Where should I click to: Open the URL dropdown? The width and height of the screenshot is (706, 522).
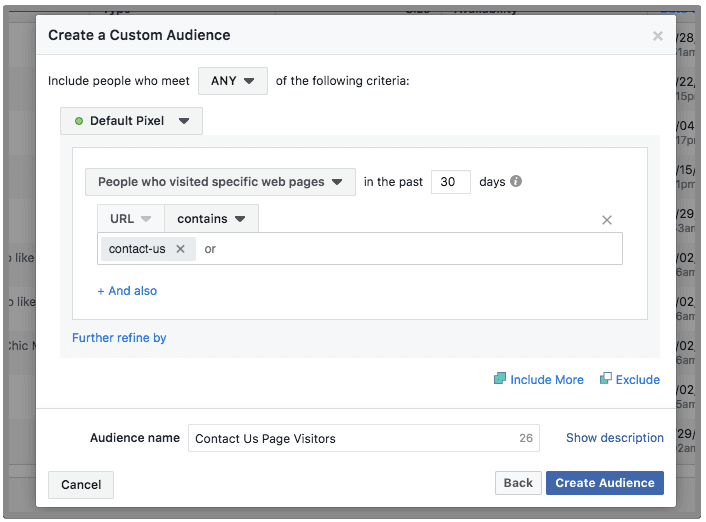[x=131, y=219]
